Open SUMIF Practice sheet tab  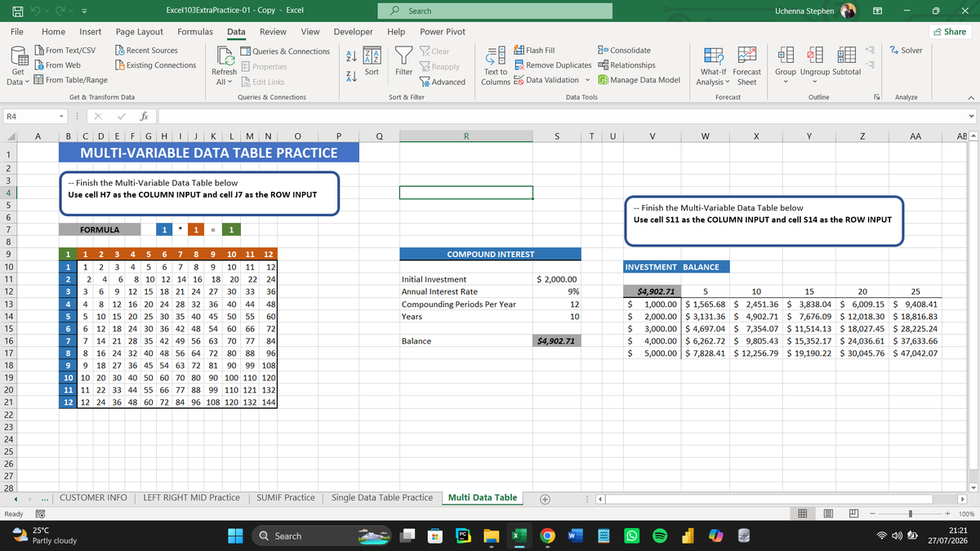pyautogui.click(x=285, y=497)
